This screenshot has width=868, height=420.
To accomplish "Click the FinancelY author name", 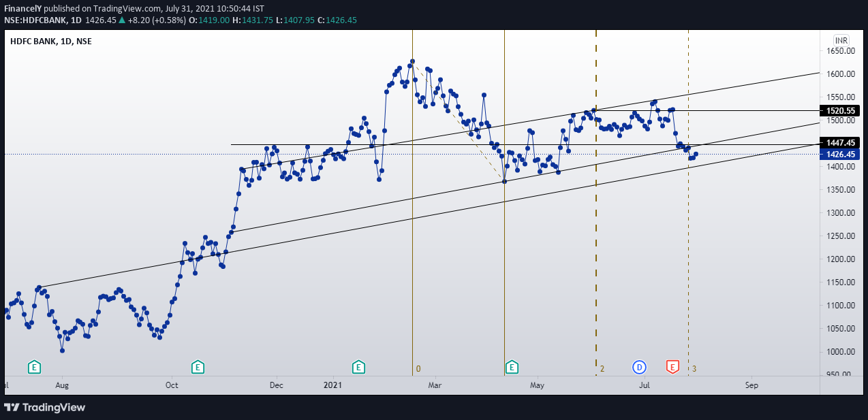I will coord(24,9).
